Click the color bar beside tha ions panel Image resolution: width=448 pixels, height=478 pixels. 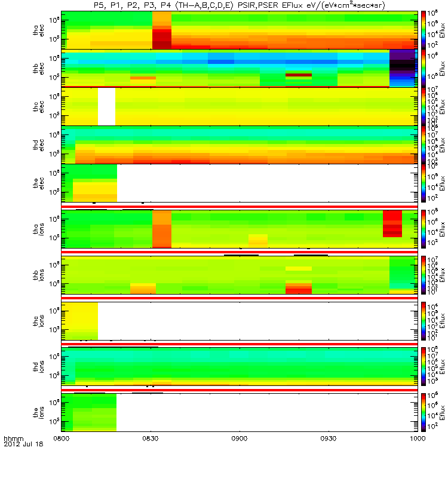(424, 229)
